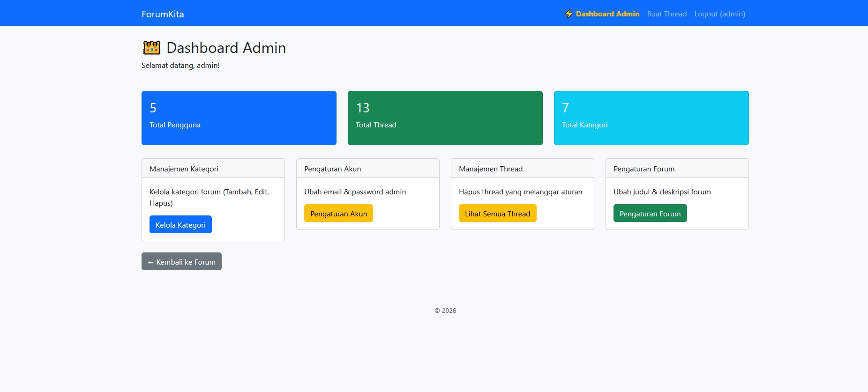Click Lihat Semua Thread button
Screen dimensions: 868x392
pos(497,213)
